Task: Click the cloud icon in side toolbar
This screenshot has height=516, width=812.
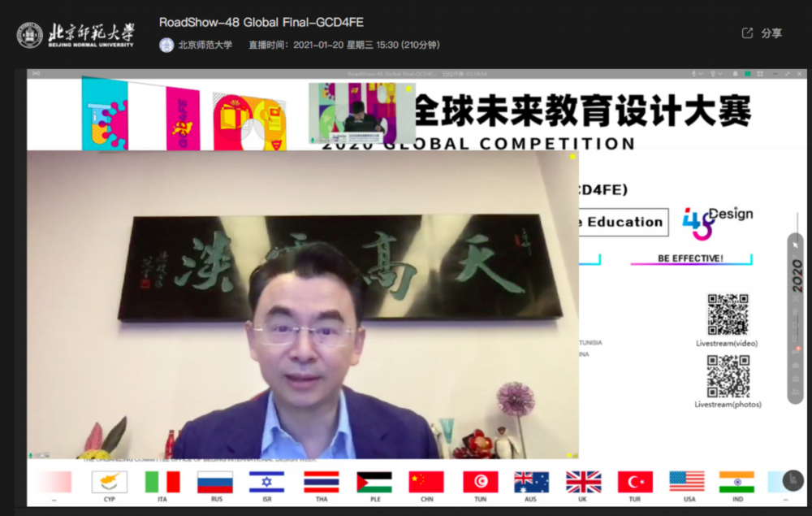Action: [x=796, y=365]
